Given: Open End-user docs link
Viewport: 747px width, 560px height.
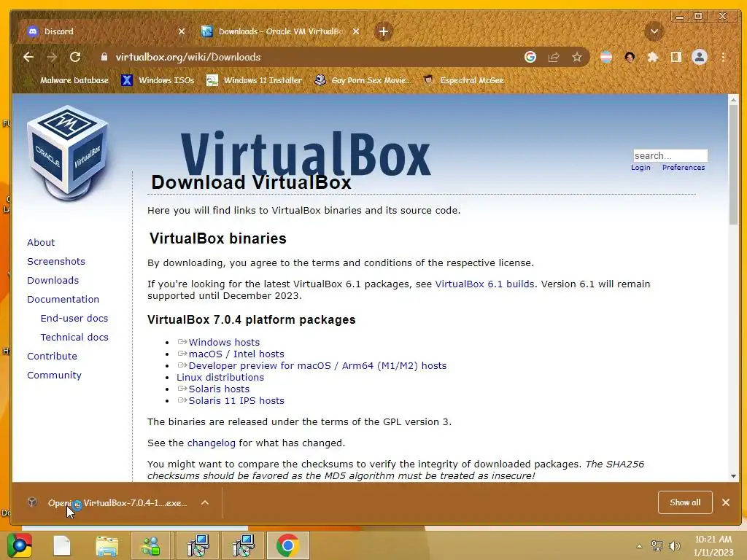Looking at the screenshot, I should click(x=74, y=318).
